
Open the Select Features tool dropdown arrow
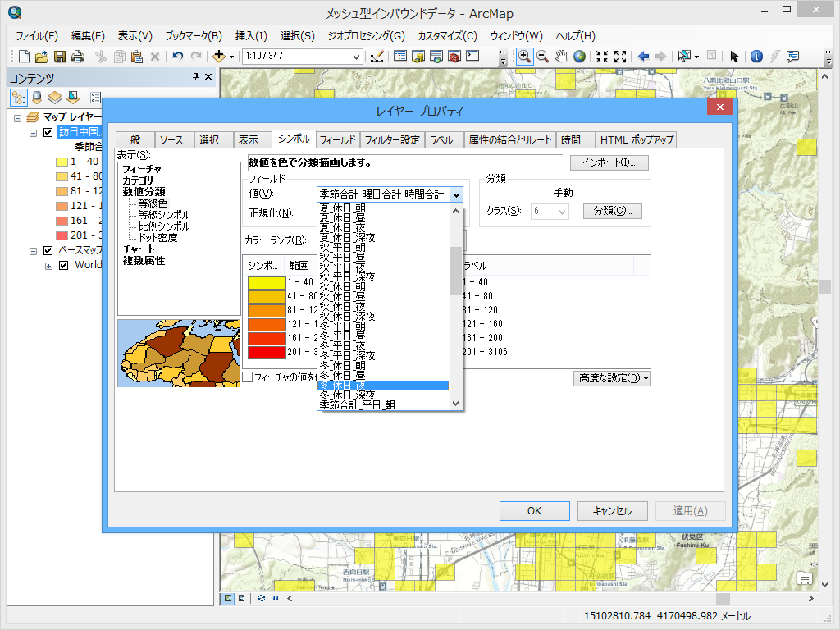(x=696, y=57)
